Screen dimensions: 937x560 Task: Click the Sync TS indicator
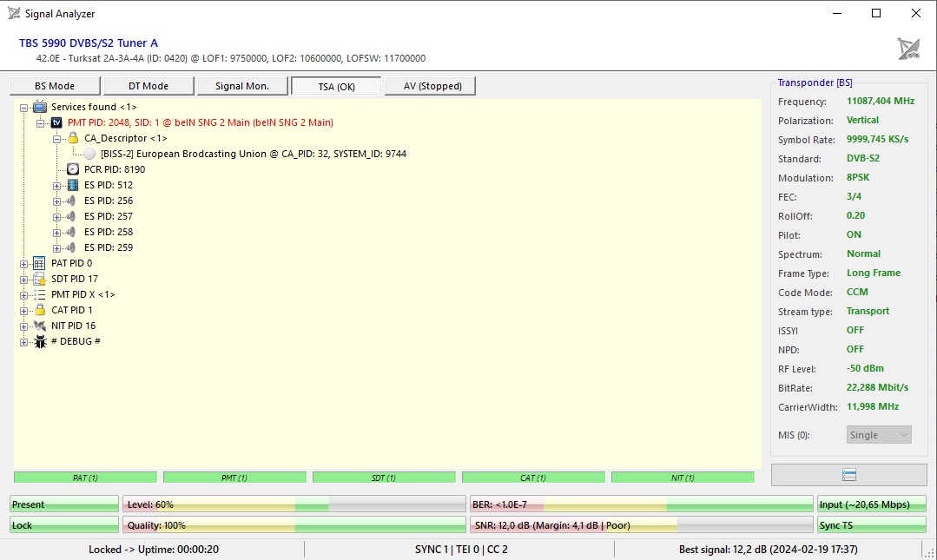click(x=871, y=525)
